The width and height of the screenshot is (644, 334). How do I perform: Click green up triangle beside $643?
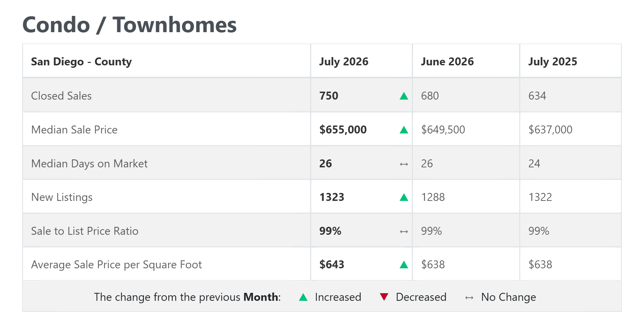pyautogui.click(x=404, y=265)
